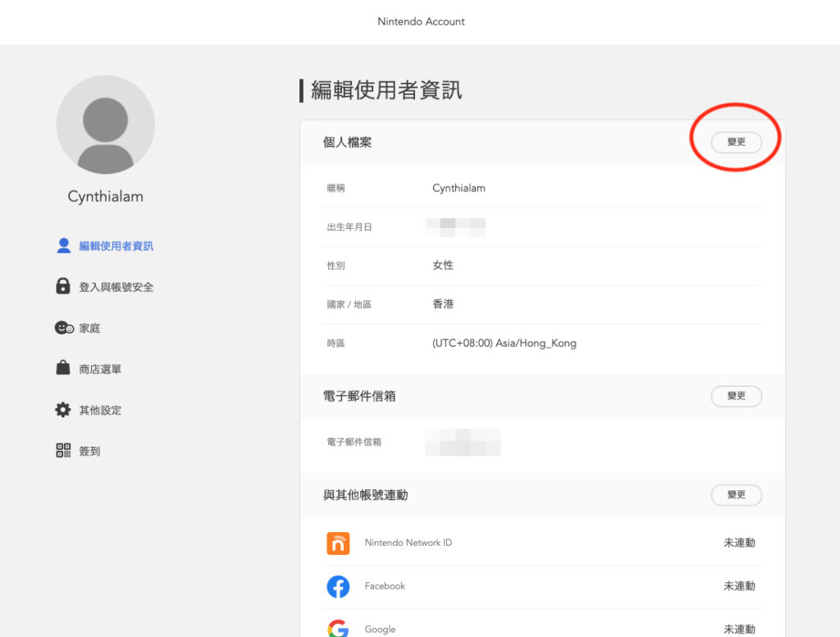Open 登入與帳號安全 in the sidebar
The image size is (840, 637).
(x=116, y=288)
